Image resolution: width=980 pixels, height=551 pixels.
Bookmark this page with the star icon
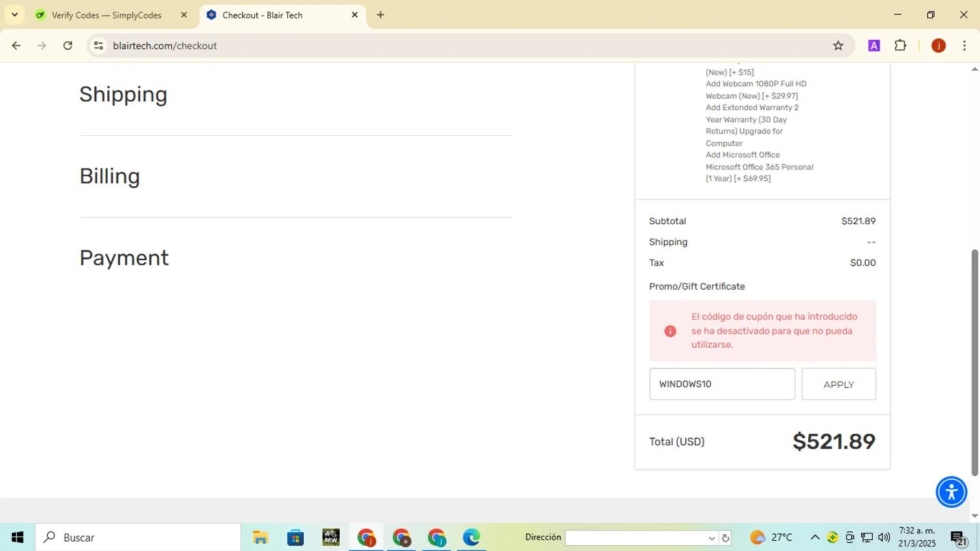[x=838, y=46]
